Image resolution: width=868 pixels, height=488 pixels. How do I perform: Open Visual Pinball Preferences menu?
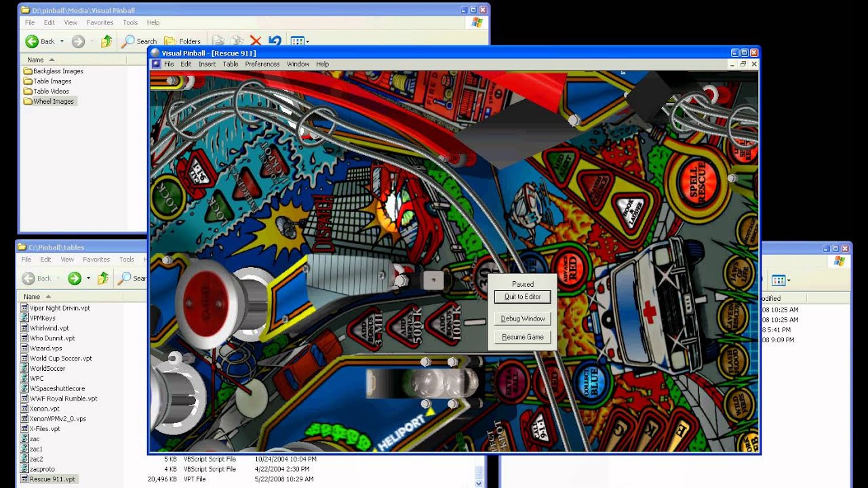click(x=262, y=64)
